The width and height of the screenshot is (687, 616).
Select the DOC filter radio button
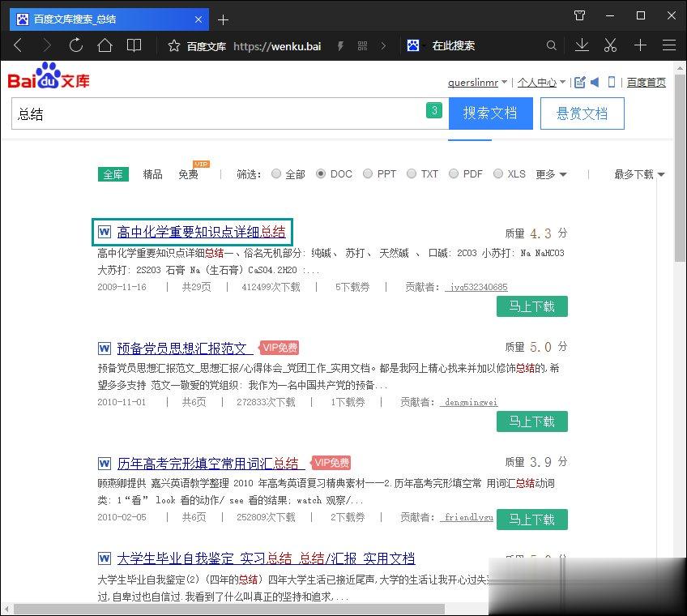click(x=321, y=173)
